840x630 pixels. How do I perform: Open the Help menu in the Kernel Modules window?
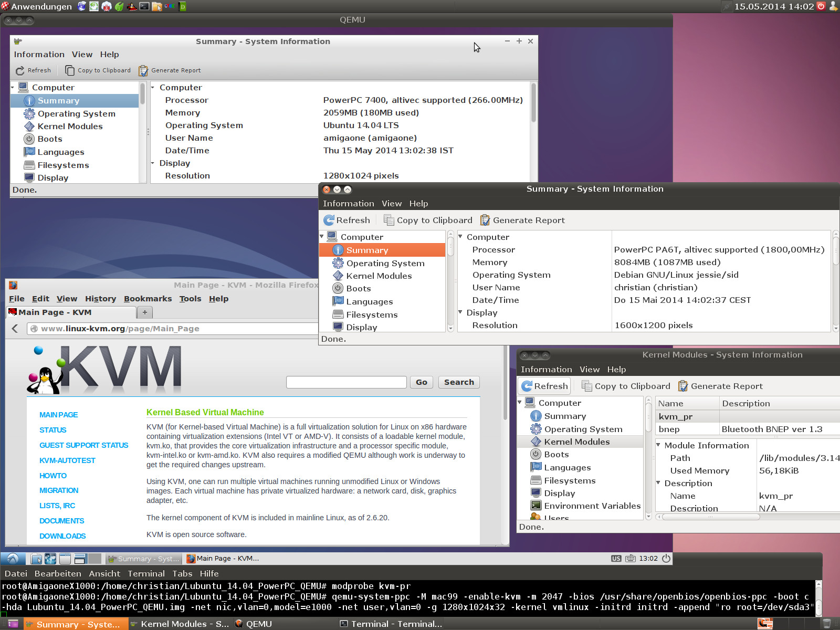point(616,370)
